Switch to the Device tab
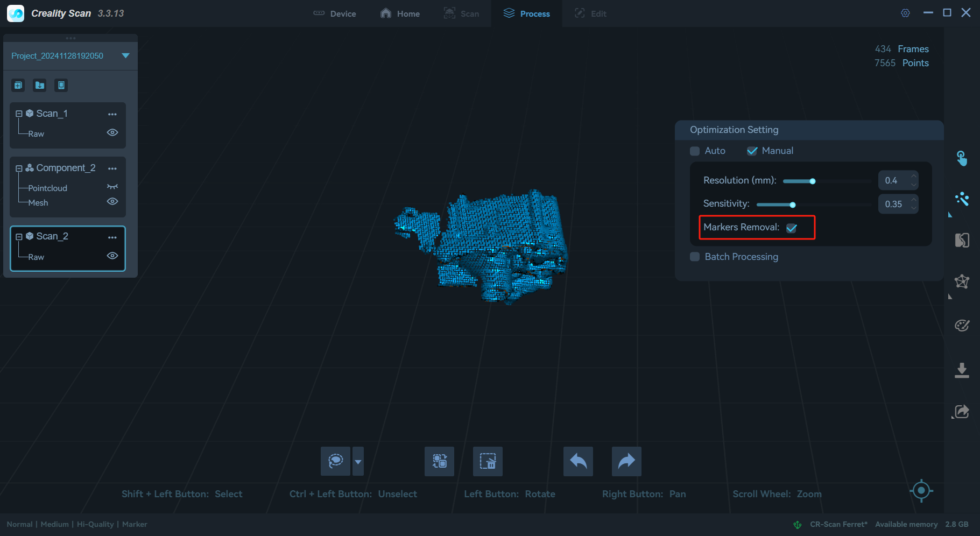Viewport: 980px width, 536px height. pos(335,13)
